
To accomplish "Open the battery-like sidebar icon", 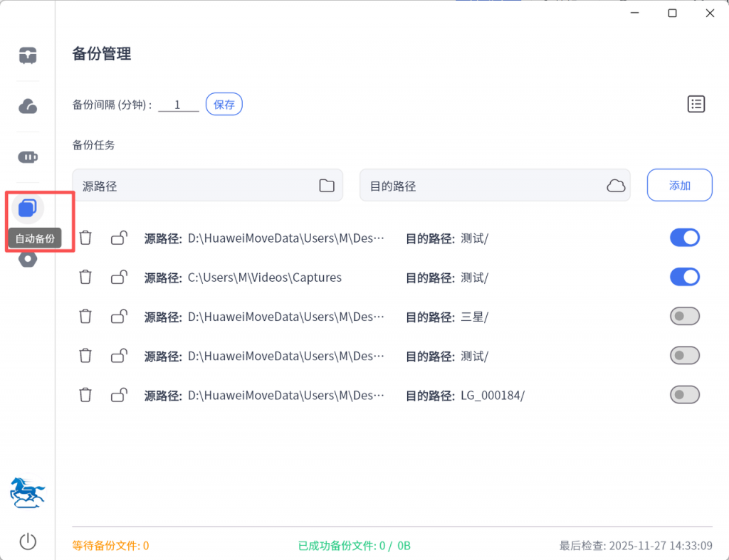I will 28,157.
